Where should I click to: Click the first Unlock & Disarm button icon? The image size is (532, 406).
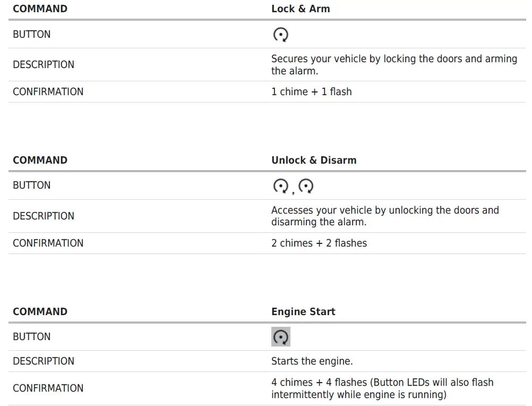click(x=280, y=186)
